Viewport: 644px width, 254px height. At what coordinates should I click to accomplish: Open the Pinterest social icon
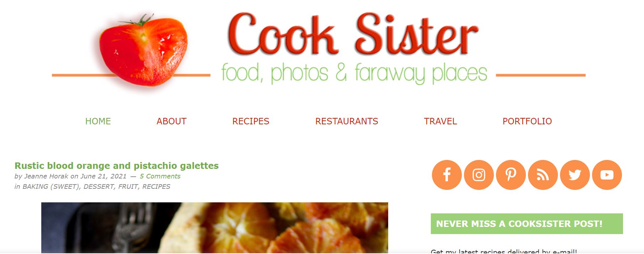point(511,175)
